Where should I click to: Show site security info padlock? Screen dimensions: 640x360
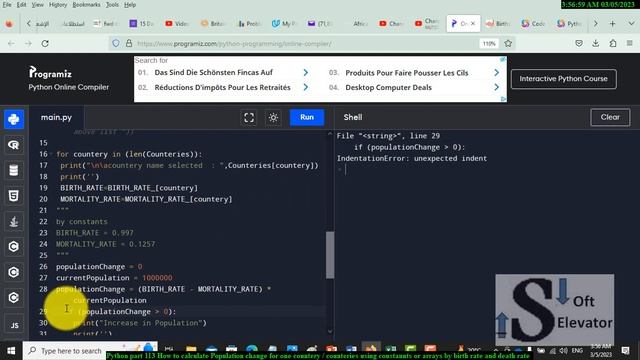coord(129,43)
